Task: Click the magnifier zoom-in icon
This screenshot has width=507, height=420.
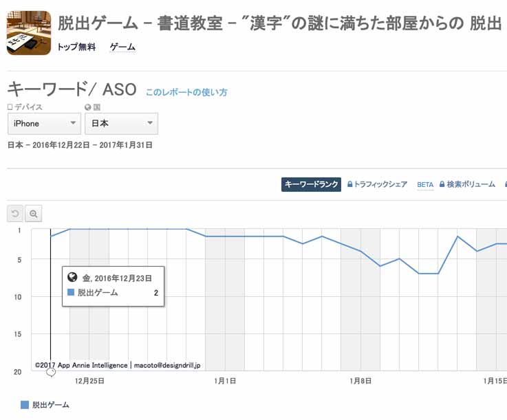Action: 33,214
